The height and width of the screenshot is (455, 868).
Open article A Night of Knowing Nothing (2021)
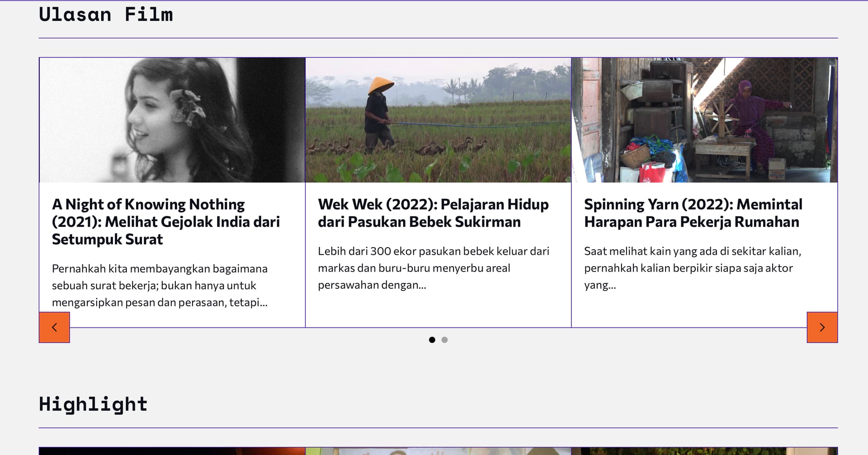click(x=166, y=221)
